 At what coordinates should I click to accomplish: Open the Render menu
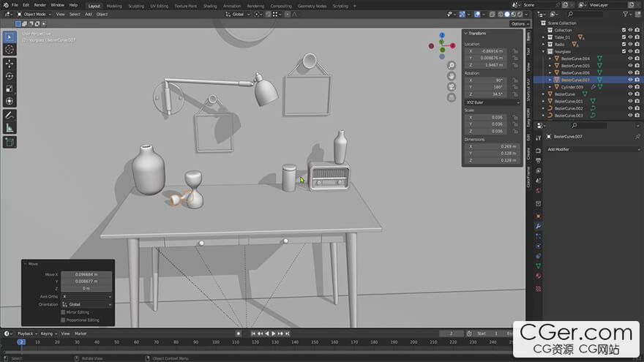pos(40,5)
